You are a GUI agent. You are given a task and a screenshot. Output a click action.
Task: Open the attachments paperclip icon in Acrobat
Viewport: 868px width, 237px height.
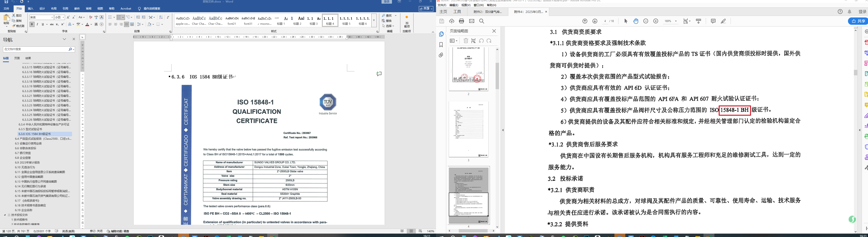point(441,55)
